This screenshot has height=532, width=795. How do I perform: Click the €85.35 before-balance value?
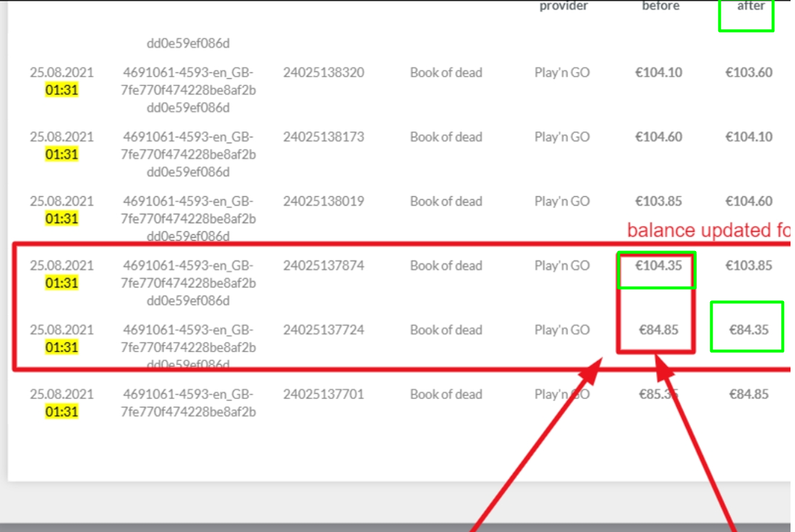click(658, 395)
